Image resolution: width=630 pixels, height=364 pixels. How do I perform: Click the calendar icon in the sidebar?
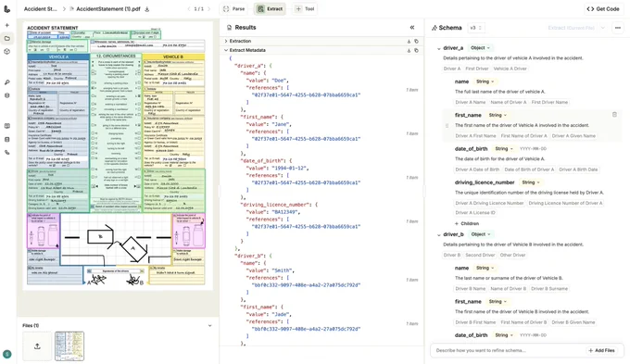click(6, 140)
